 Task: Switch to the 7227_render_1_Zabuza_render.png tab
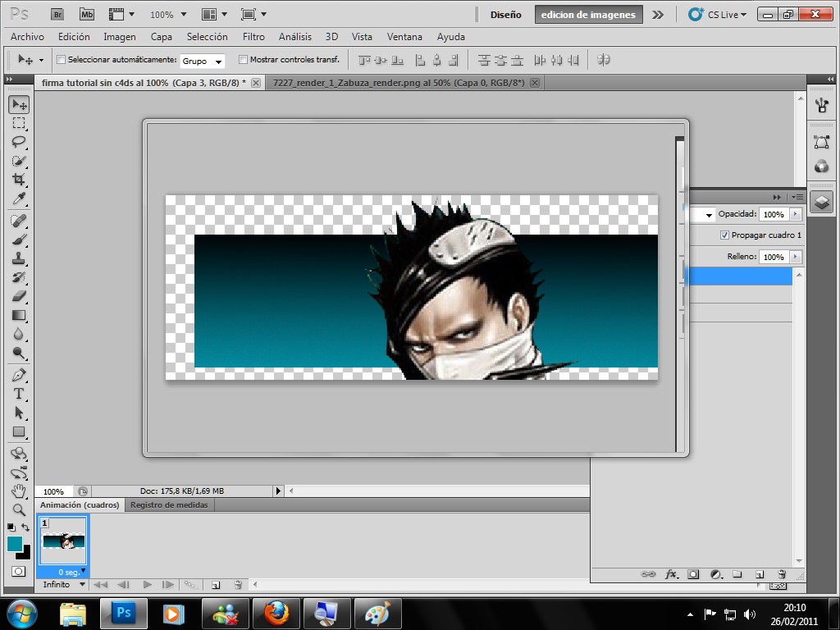click(x=399, y=83)
